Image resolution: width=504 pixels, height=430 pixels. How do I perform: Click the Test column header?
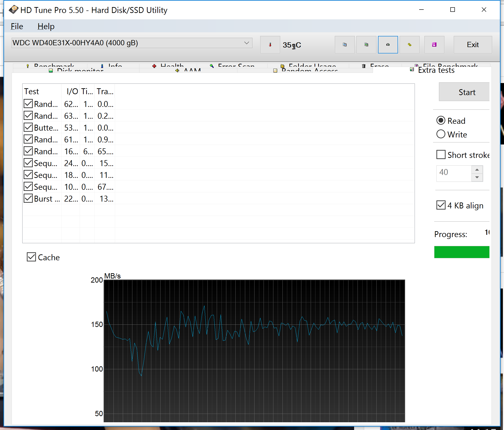pos(42,91)
